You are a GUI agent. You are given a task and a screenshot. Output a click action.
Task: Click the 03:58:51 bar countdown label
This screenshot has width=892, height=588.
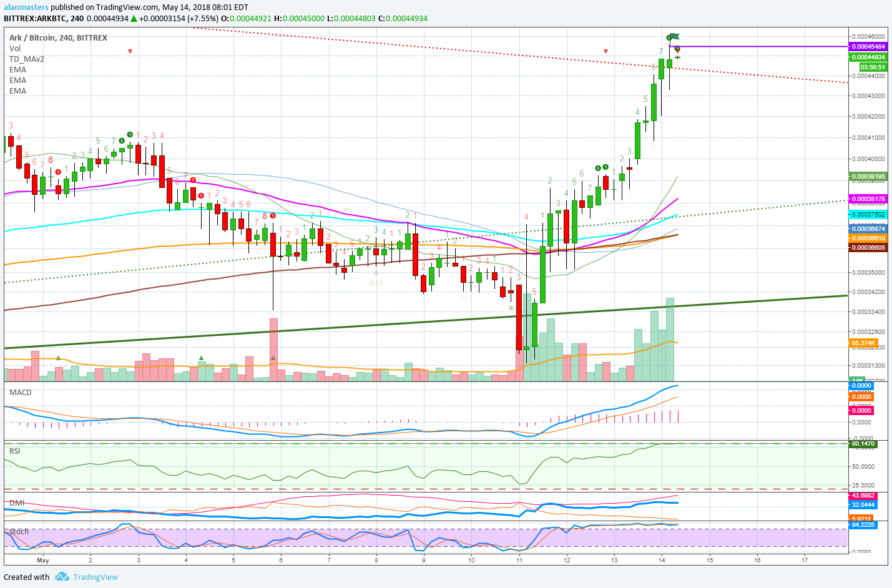[x=873, y=67]
